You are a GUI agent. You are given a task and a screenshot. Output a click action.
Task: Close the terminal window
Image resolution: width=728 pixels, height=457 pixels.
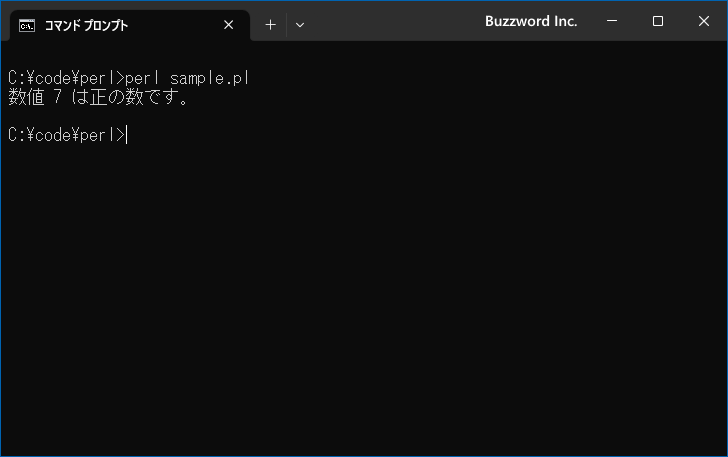click(x=703, y=21)
